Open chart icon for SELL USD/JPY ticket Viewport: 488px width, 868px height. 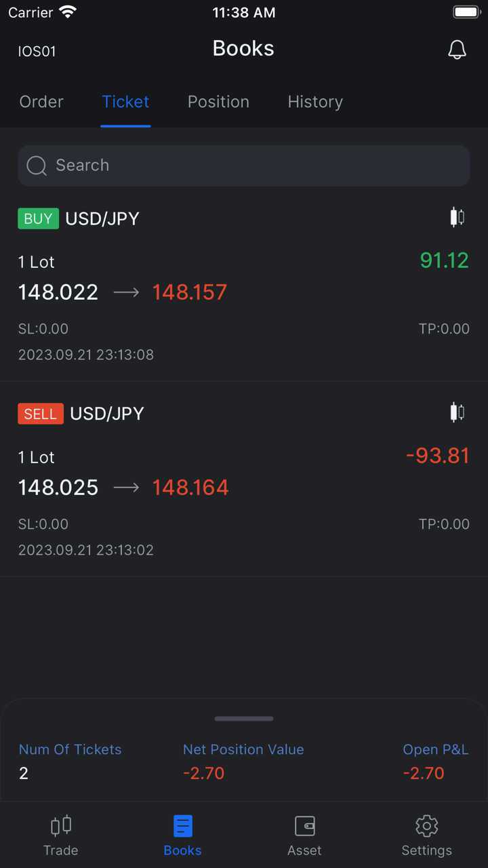pos(457,412)
